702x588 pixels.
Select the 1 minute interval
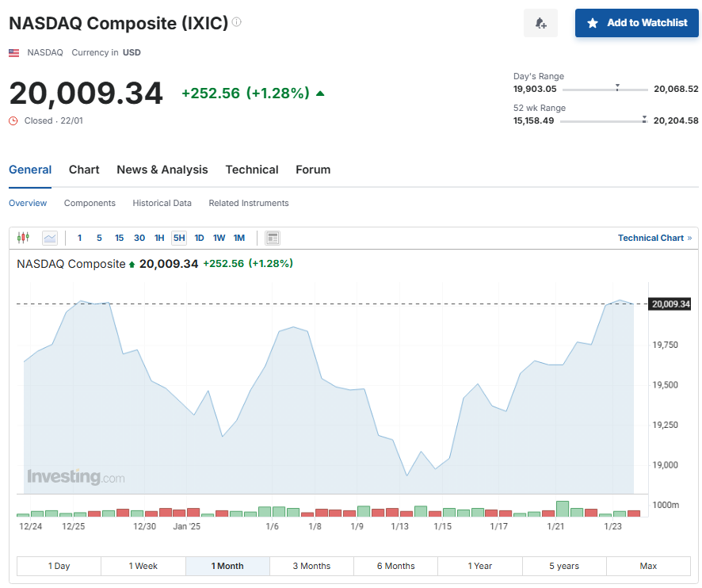[x=80, y=238]
